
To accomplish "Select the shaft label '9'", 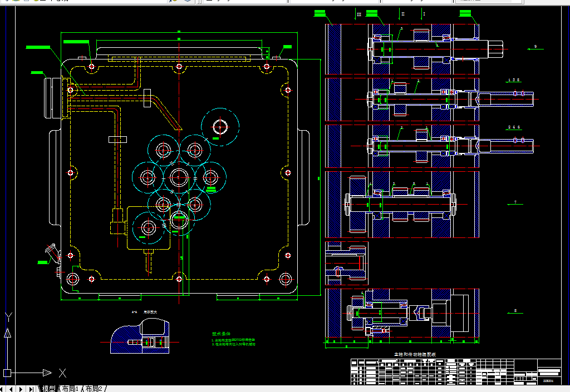I will 535,47.
